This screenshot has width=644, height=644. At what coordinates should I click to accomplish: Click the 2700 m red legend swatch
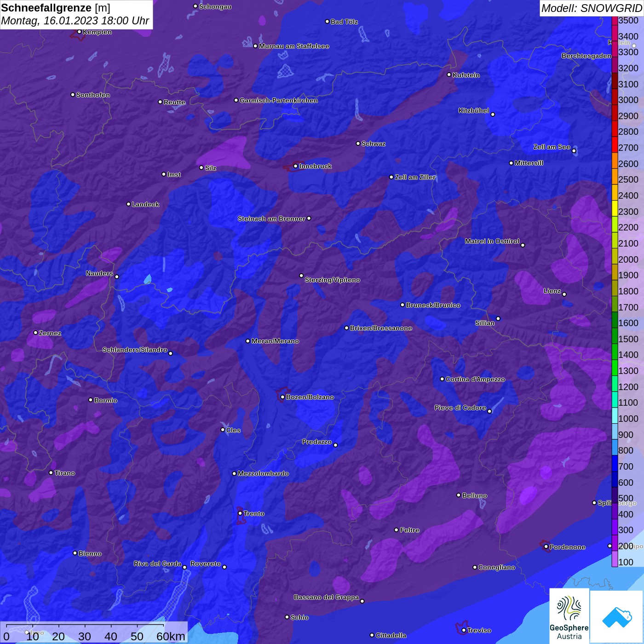615,145
